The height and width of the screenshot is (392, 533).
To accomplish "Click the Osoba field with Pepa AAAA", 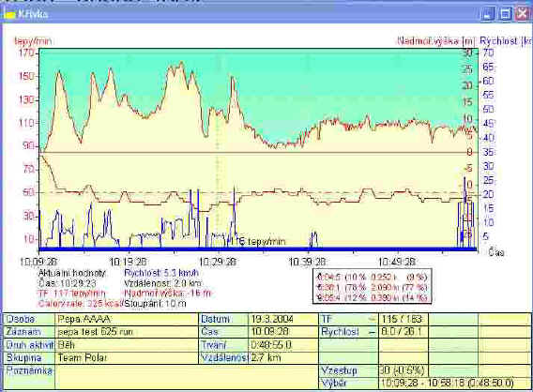I will point(127,319).
